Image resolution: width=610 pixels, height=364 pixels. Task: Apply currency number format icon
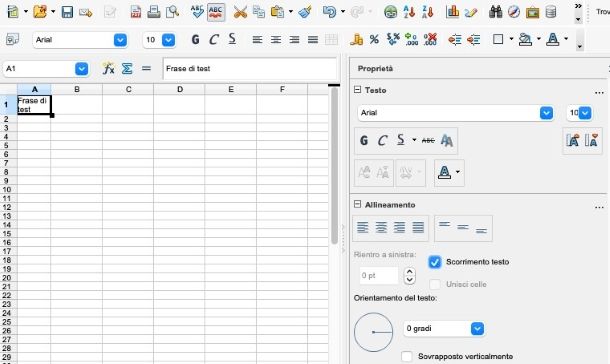[x=356, y=39]
